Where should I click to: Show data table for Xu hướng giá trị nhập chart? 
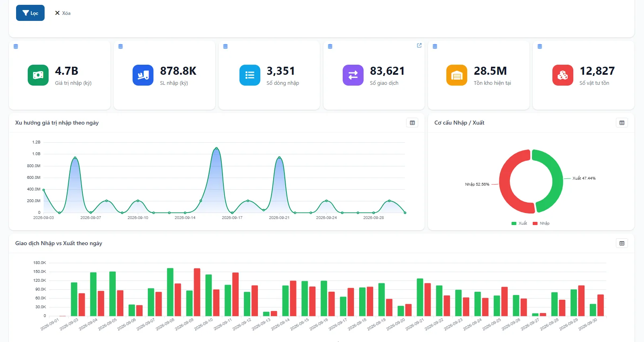[412, 123]
